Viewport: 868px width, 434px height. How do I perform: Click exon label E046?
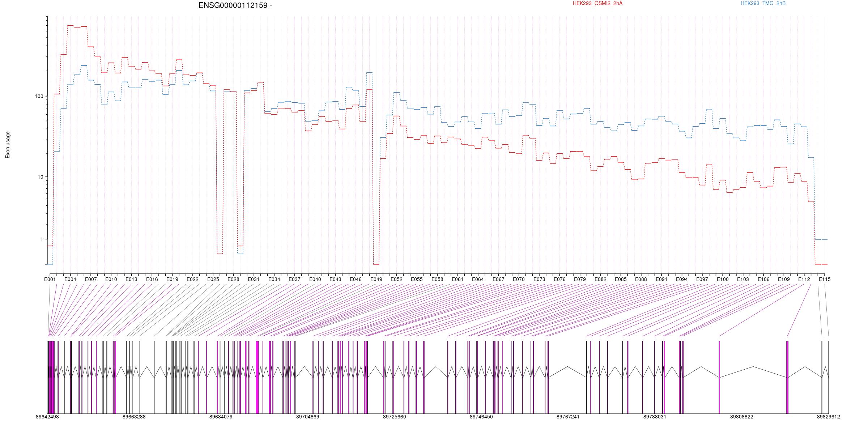(356, 279)
